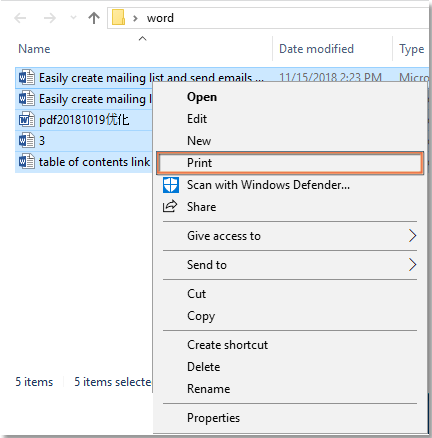This screenshot has height=438, width=432.
Task: Choose Copy from context menu
Action: 290,316
